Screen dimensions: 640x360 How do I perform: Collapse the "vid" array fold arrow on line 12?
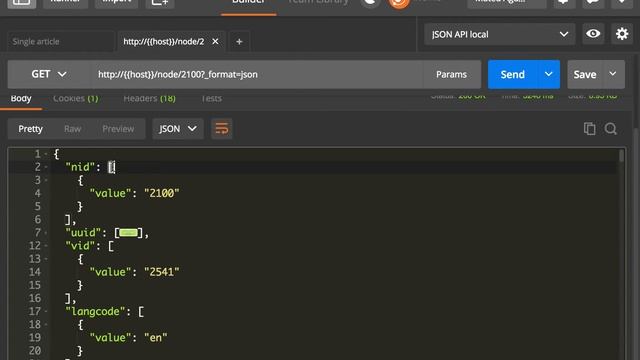[46, 246]
